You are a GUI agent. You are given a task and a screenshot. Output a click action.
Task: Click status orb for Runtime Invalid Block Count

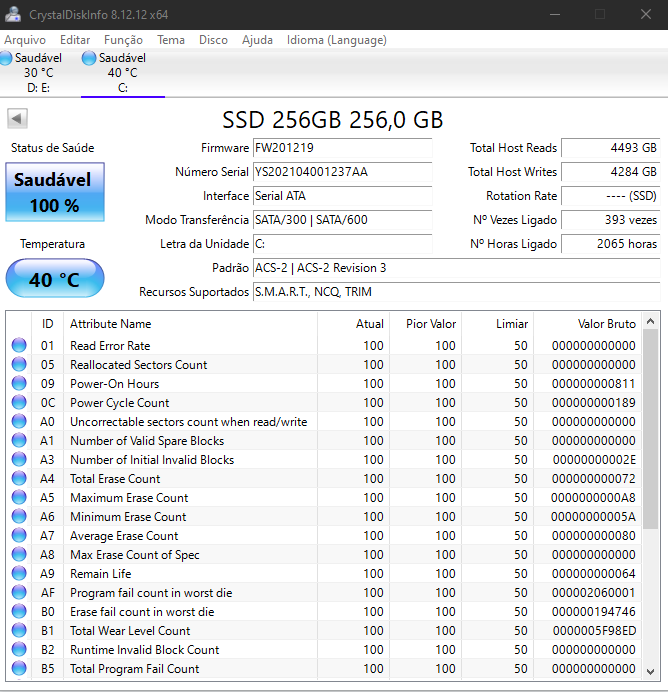(19, 649)
